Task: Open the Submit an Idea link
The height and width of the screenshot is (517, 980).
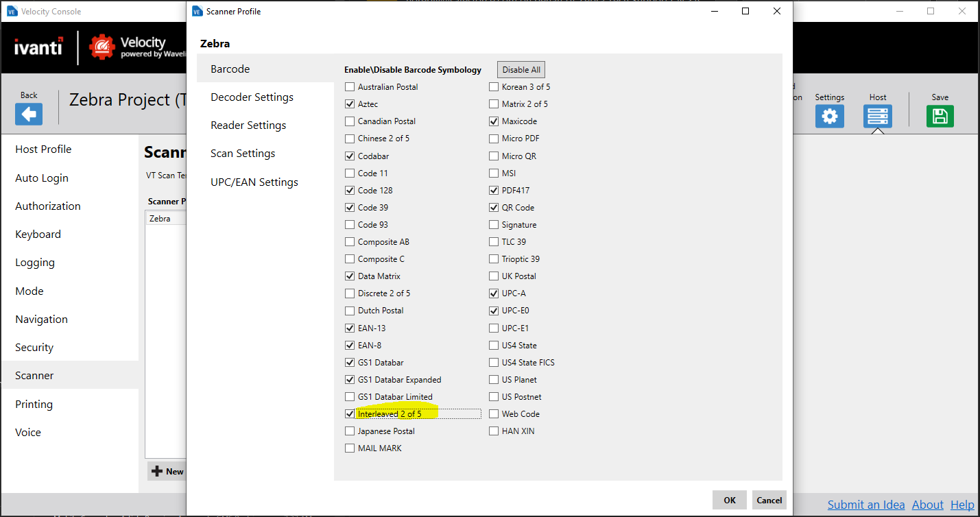Action: [865, 505]
